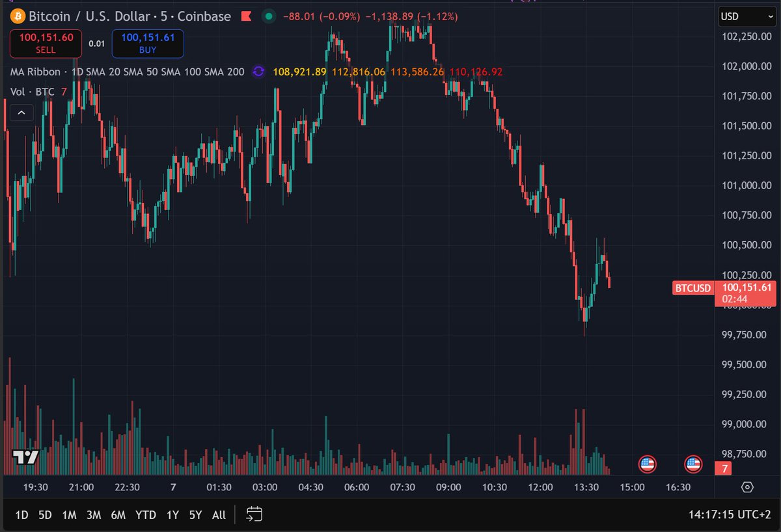Click the 99,000.00 price scale label
Screen dimensions: 781x532
tap(745, 424)
